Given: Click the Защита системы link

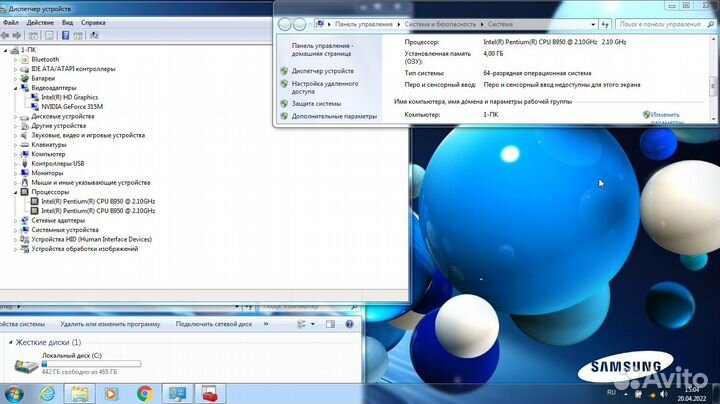Looking at the screenshot, I should [x=316, y=103].
